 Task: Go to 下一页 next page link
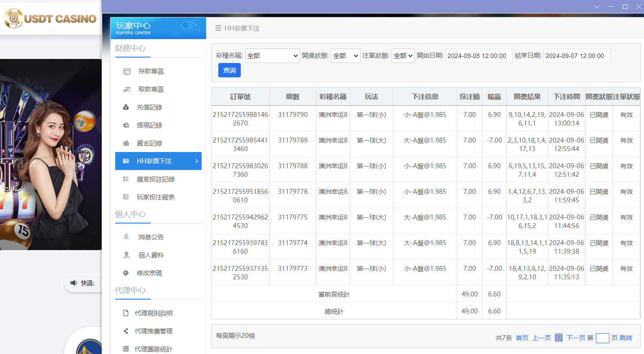576,337
